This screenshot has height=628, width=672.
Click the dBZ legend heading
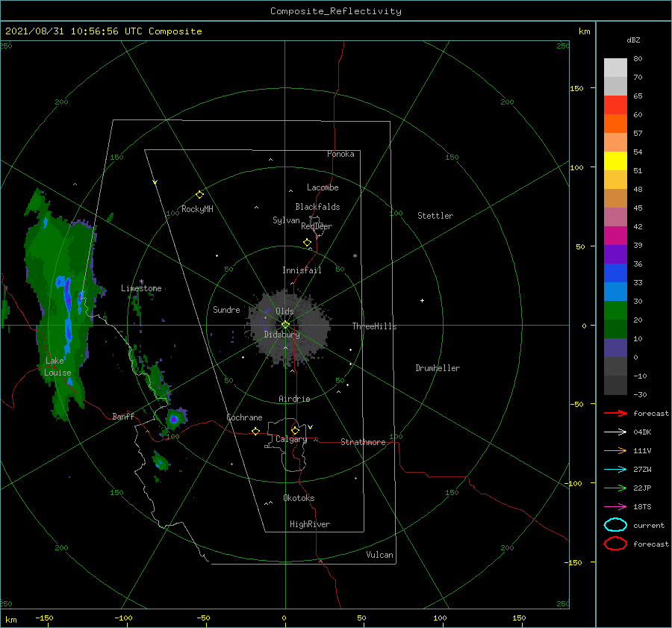coord(633,40)
